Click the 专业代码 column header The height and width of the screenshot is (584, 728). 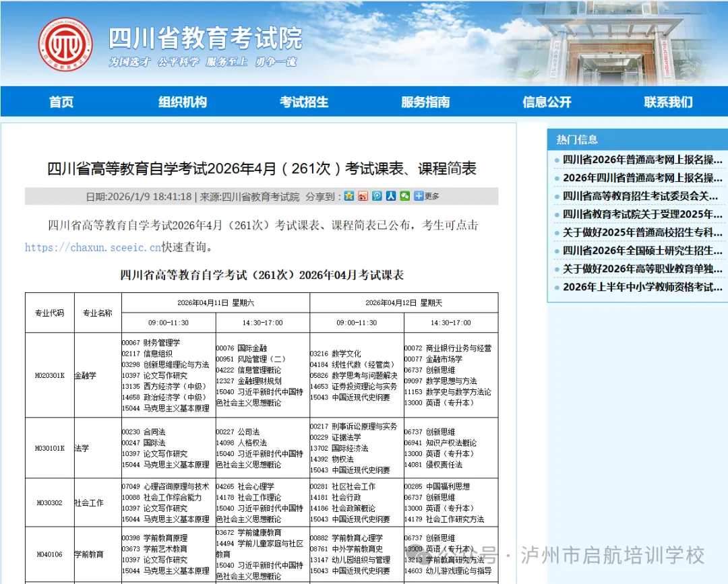[x=50, y=313]
